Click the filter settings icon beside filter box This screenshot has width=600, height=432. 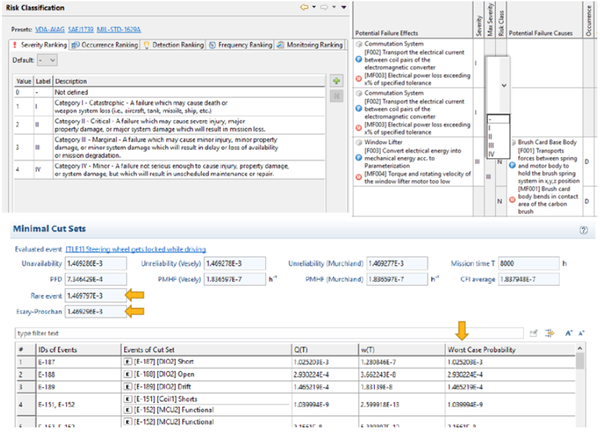coord(535,332)
